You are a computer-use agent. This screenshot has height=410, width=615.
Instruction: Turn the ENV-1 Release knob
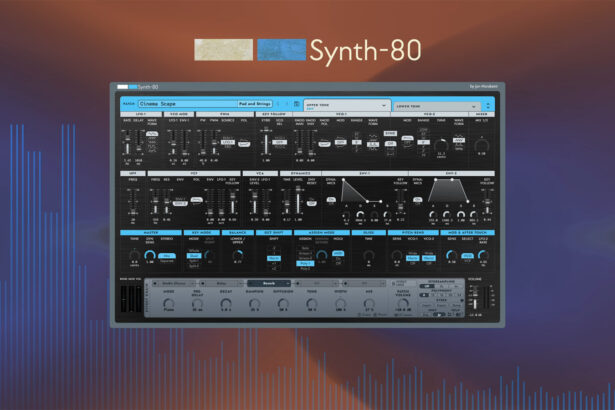[387, 215]
